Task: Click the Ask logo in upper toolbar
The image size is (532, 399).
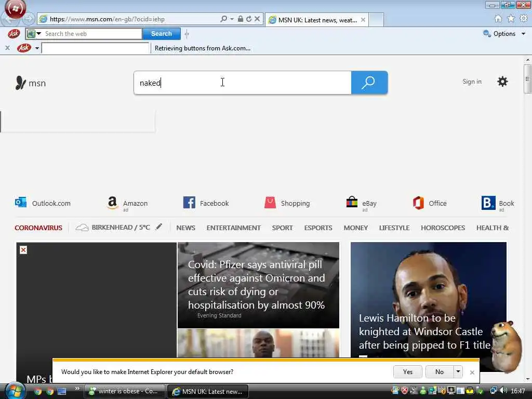Action: pos(14,34)
